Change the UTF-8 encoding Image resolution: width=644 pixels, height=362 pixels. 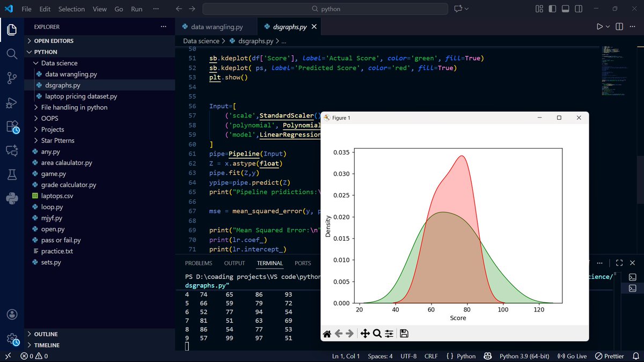pos(408,356)
